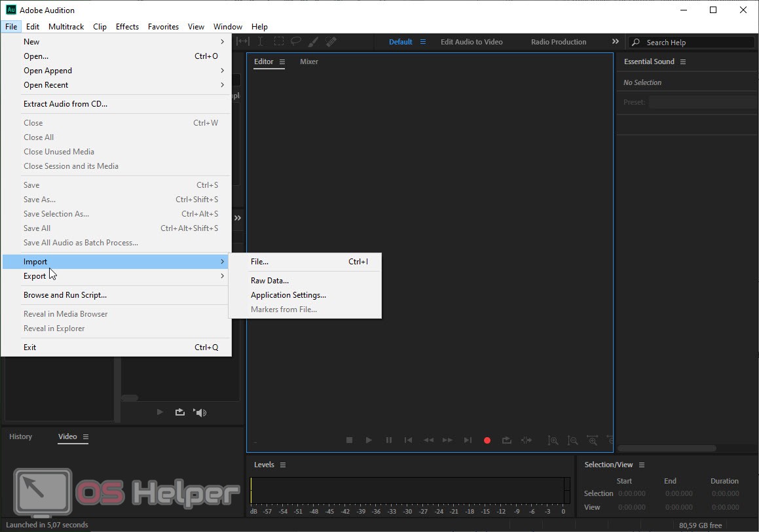Choose Raw Data... from Import submenu

point(270,281)
